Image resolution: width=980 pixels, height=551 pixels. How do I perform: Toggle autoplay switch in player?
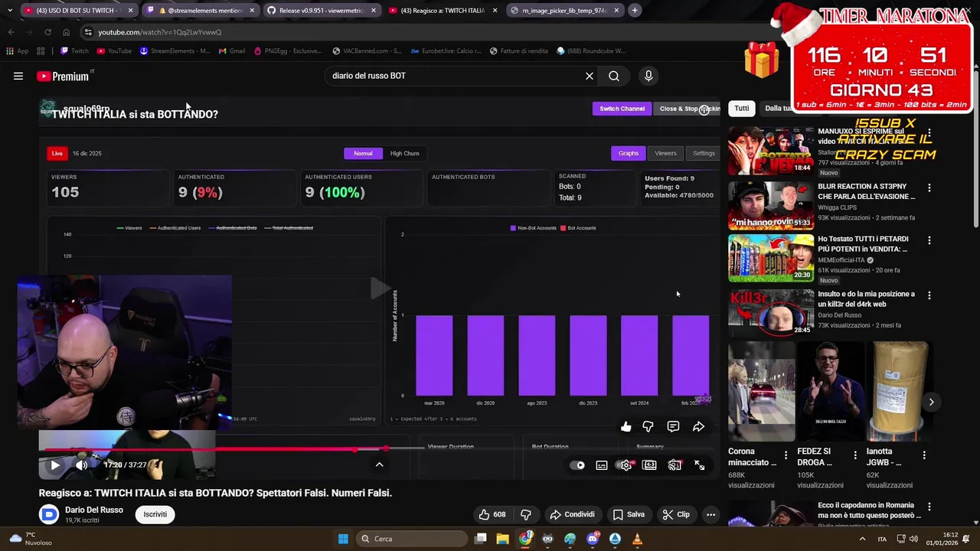577,465
